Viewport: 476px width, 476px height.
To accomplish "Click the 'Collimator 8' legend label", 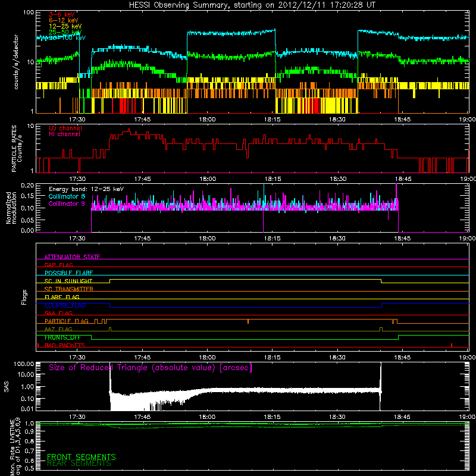I will (x=67, y=196).
